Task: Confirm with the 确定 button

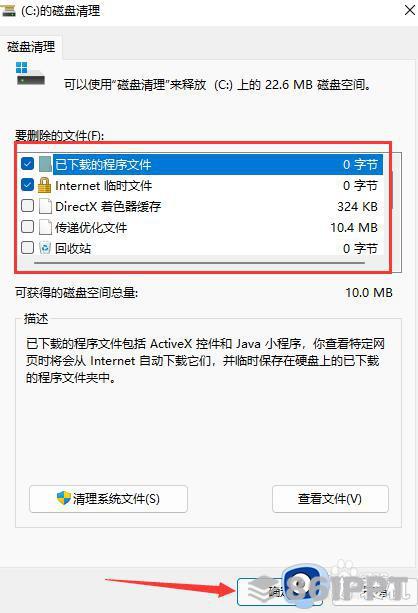Action: click(x=280, y=592)
